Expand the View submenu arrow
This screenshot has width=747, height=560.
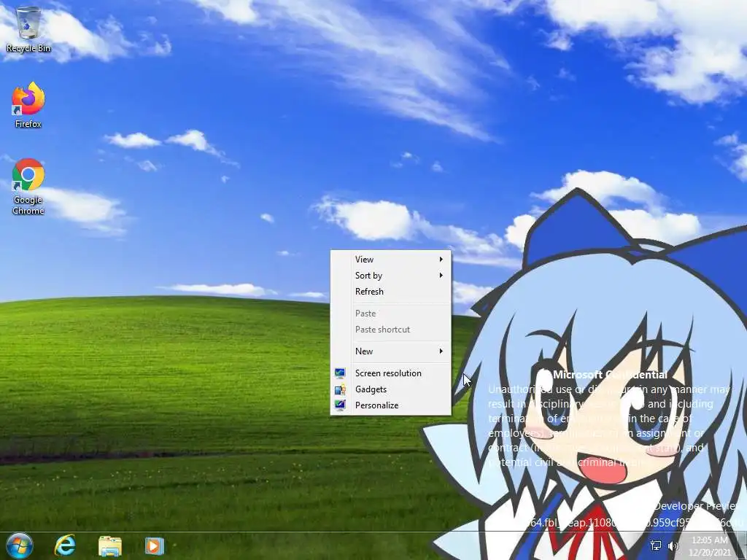pos(441,260)
